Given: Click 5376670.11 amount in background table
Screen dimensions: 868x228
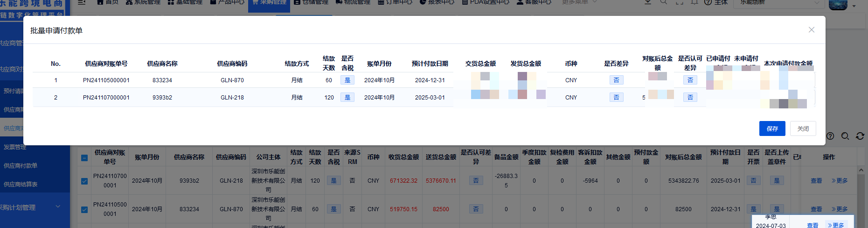Looking at the screenshot, I should (441, 181).
